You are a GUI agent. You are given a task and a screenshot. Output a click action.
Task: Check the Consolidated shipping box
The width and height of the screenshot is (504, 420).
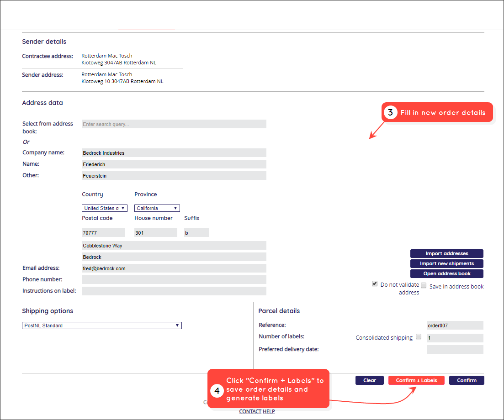click(x=419, y=336)
